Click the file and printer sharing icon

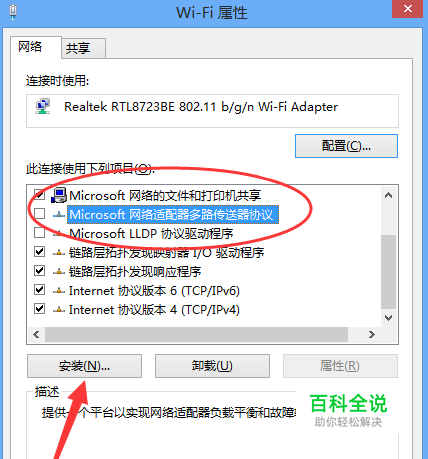click(59, 195)
